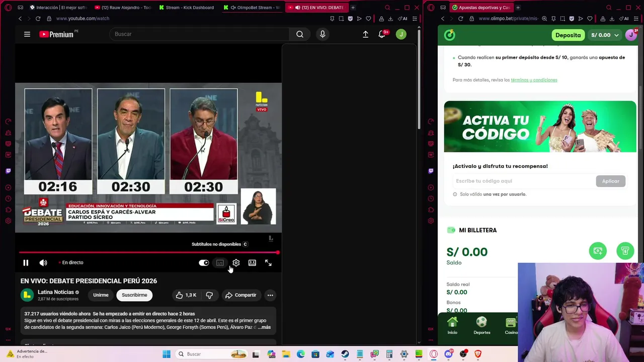Switch player to theater mode
This screenshot has width=644, height=362.
(x=252, y=262)
